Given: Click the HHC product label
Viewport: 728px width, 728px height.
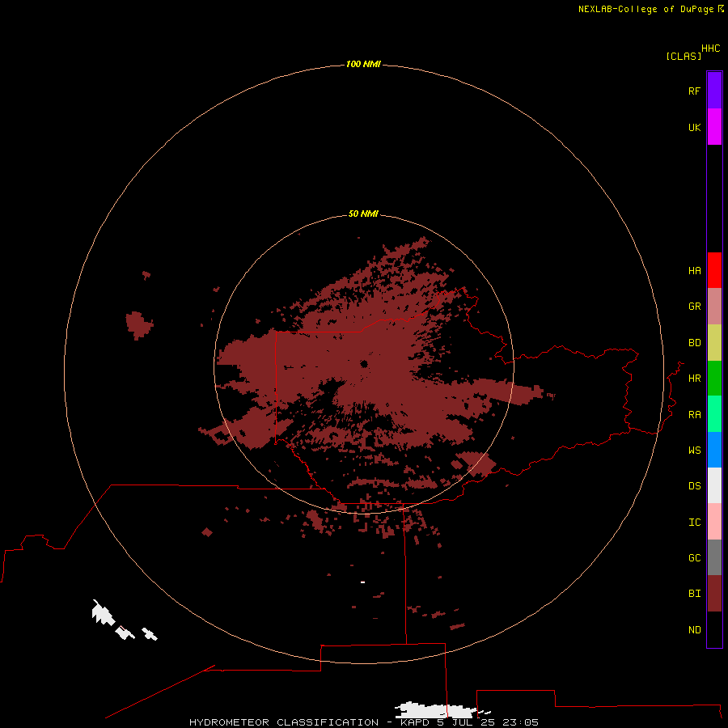Looking at the screenshot, I should (710, 49).
